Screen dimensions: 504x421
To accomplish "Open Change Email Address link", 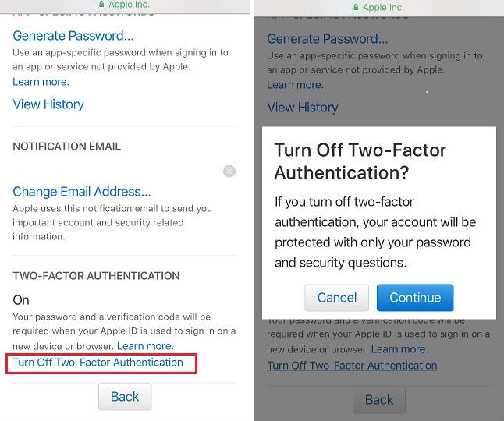I will pos(82,192).
